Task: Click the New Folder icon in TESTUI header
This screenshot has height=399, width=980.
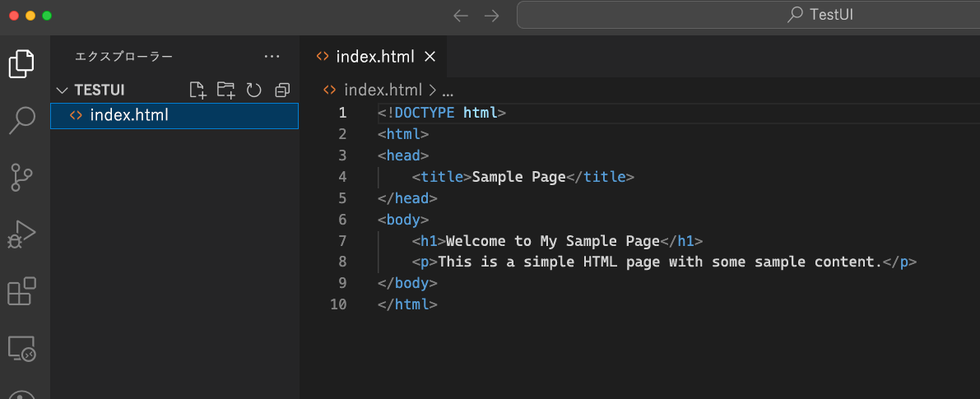Action: (226, 90)
